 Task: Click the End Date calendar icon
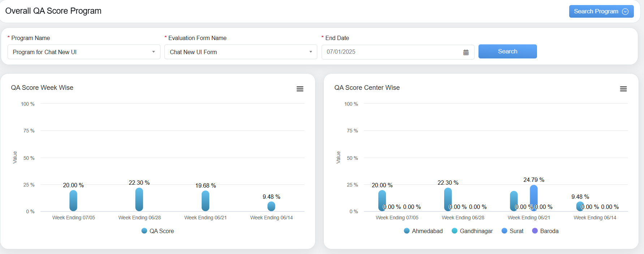click(x=466, y=52)
